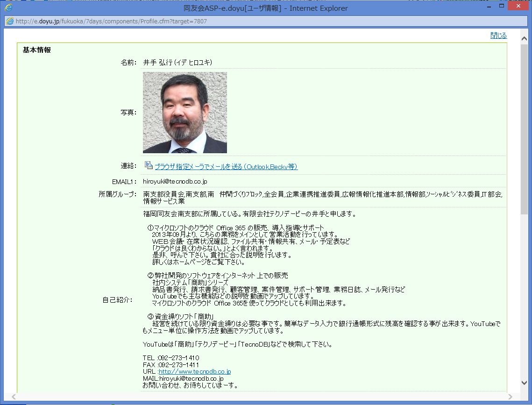Click the horizontal scrollbar right arrow
This screenshot has width=532, height=405.
[x=511, y=397]
